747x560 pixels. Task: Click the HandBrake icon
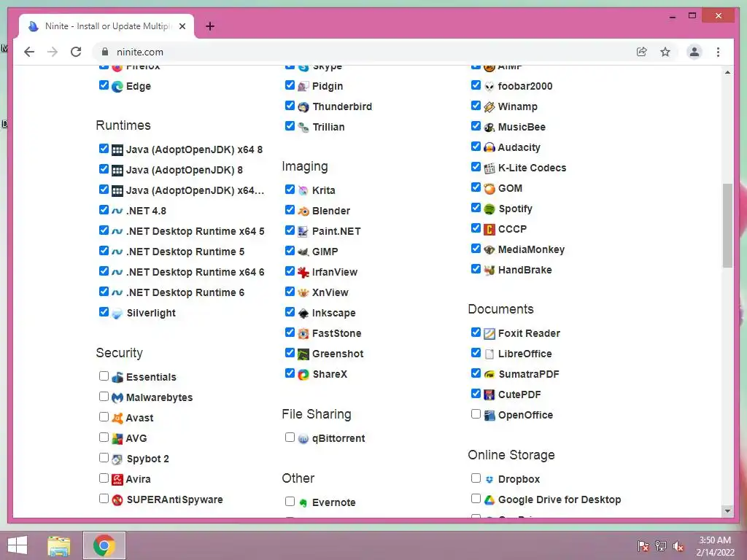pos(489,270)
